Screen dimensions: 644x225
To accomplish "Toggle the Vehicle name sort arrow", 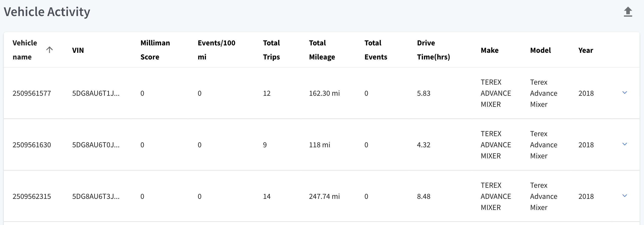I will (x=50, y=50).
